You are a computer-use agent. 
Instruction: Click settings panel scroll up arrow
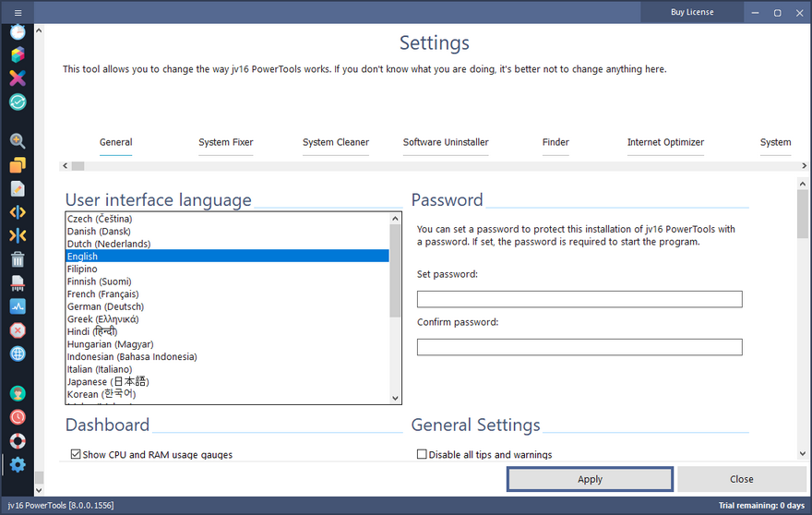pyautogui.click(x=803, y=184)
